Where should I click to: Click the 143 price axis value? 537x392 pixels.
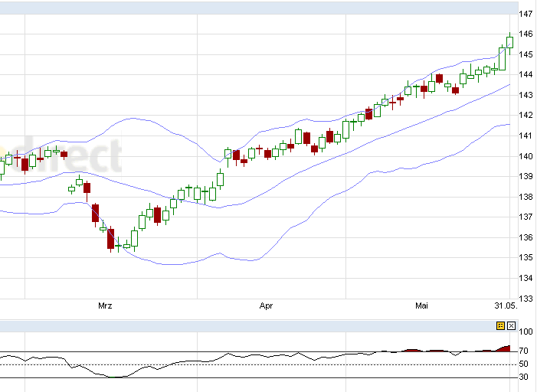coord(526,95)
